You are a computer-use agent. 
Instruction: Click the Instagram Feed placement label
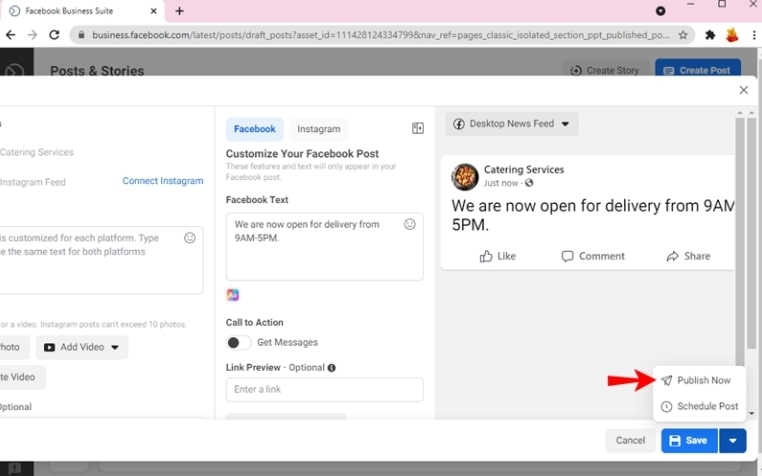point(33,182)
